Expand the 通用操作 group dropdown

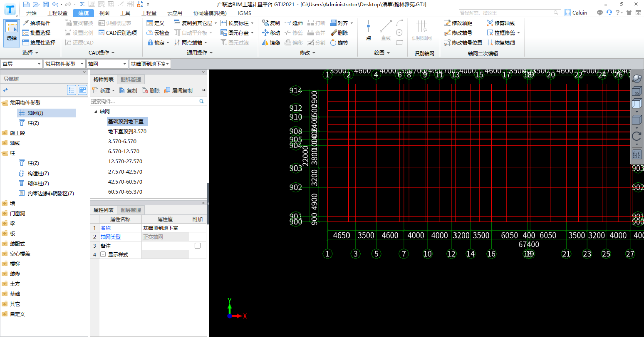tap(200, 53)
